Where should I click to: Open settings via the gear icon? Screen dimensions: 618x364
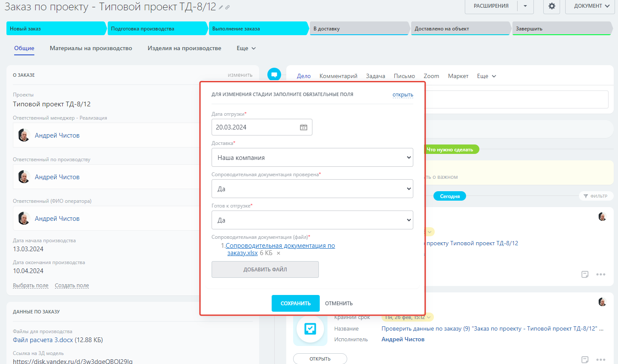click(552, 6)
